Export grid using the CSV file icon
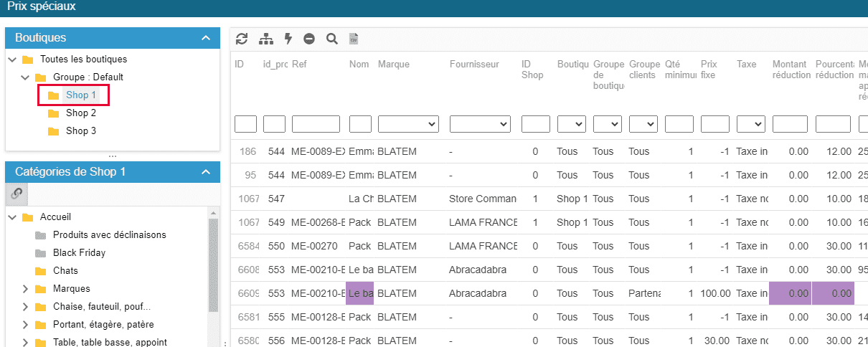Screen dimensions: 868x347 [353, 39]
